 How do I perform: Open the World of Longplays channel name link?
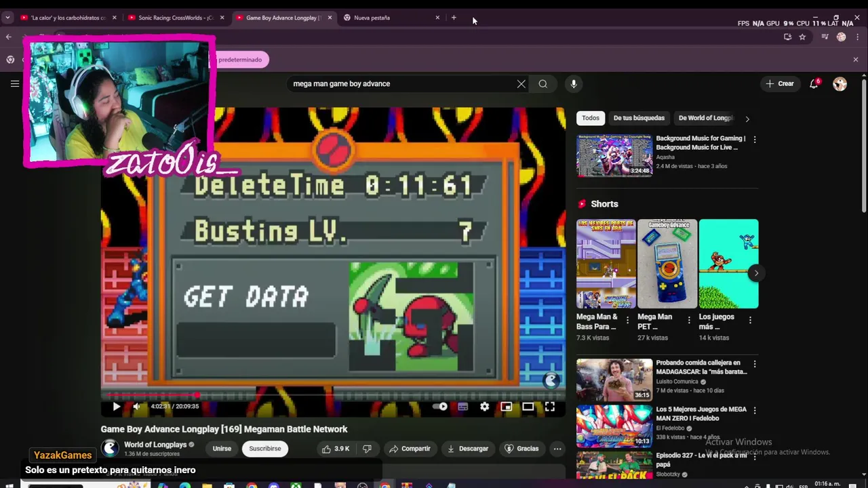coord(155,445)
